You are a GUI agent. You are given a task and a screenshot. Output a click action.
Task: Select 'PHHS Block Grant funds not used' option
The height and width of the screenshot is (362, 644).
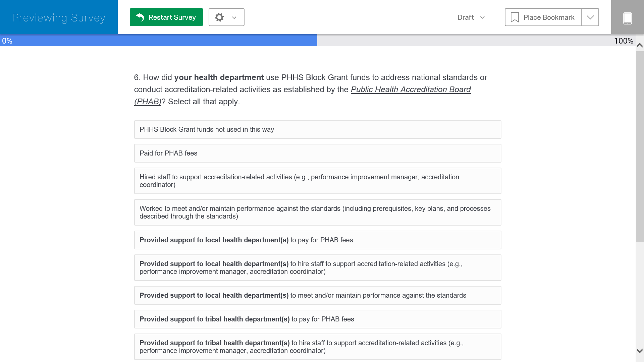click(x=317, y=129)
